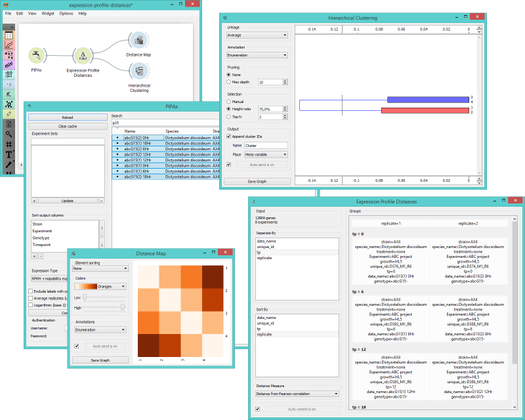Click the Low color threshold slider handle

click(84, 297)
